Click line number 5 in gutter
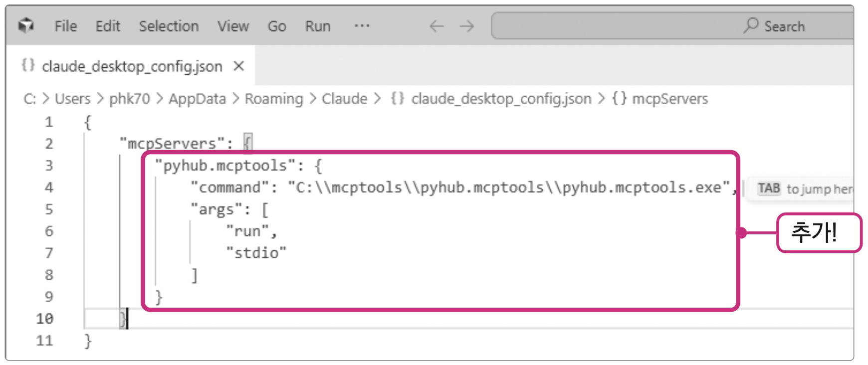Screen dimensions: 868x365 coord(49,209)
